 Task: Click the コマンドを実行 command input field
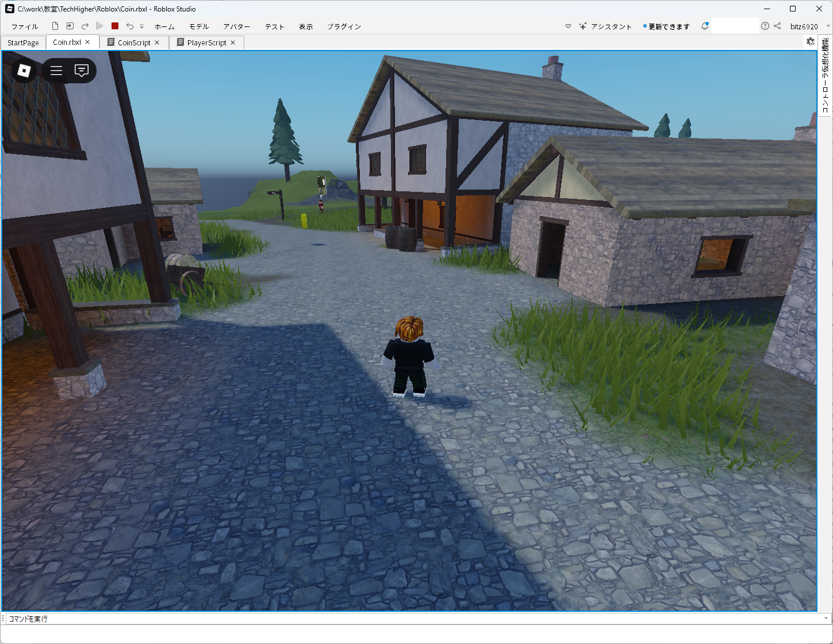point(402,619)
